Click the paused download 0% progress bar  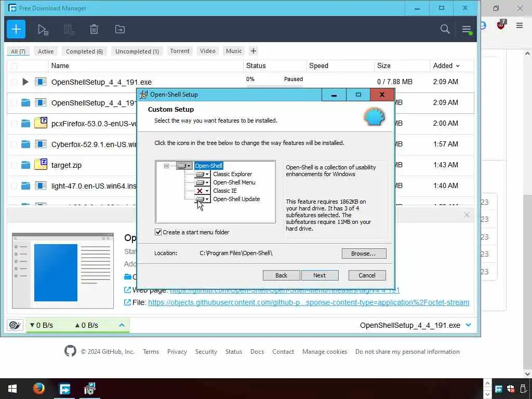[274, 86]
